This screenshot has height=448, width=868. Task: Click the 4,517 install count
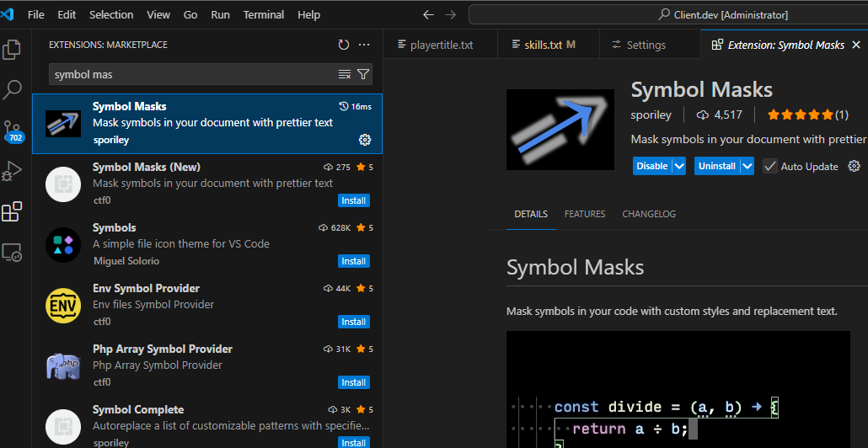719,115
